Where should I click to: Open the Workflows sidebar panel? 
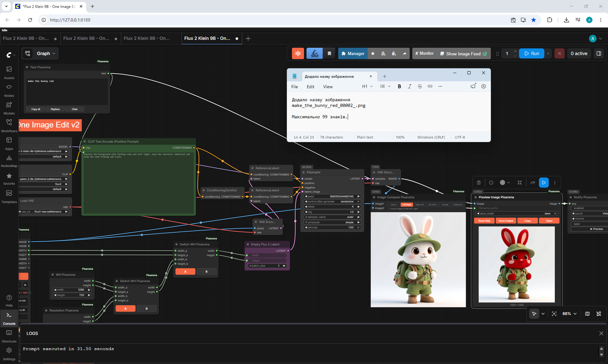coord(9,126)
